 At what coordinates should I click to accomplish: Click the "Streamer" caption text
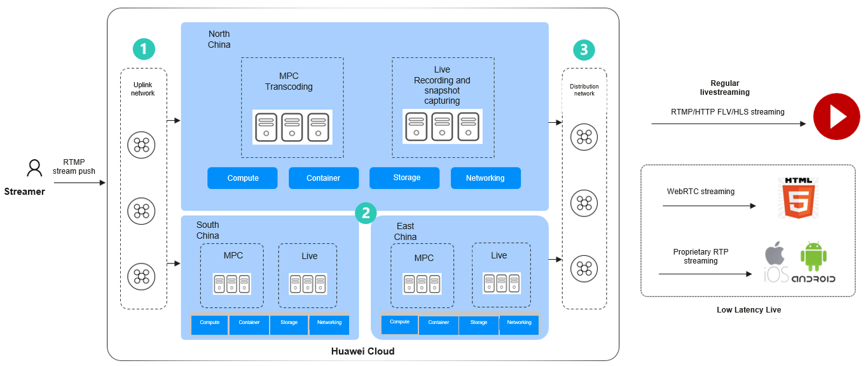[x=25, y=191]
